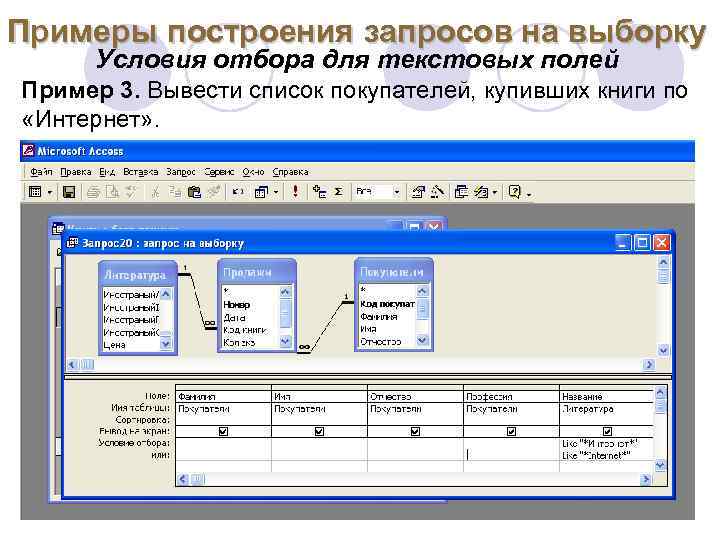Click the Microsoft Access title bar icon
The image size is (720, 540).
(28, 151)
